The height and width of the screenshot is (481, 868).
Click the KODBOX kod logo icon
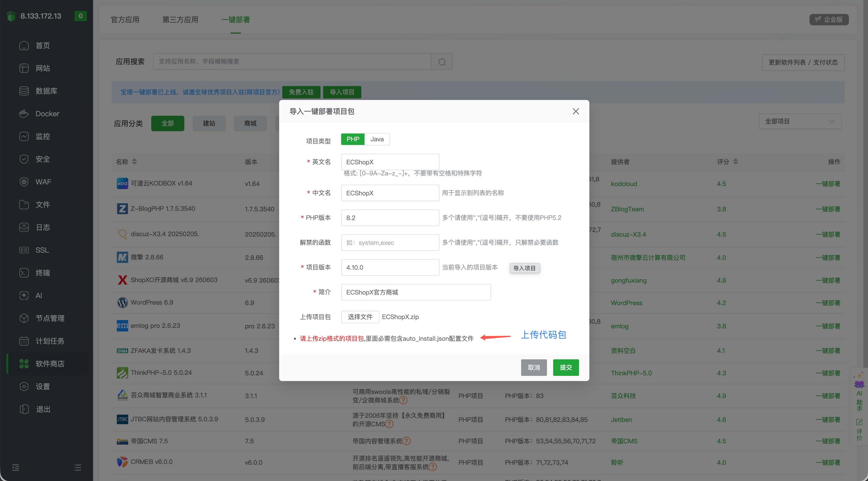pos(122,184)
